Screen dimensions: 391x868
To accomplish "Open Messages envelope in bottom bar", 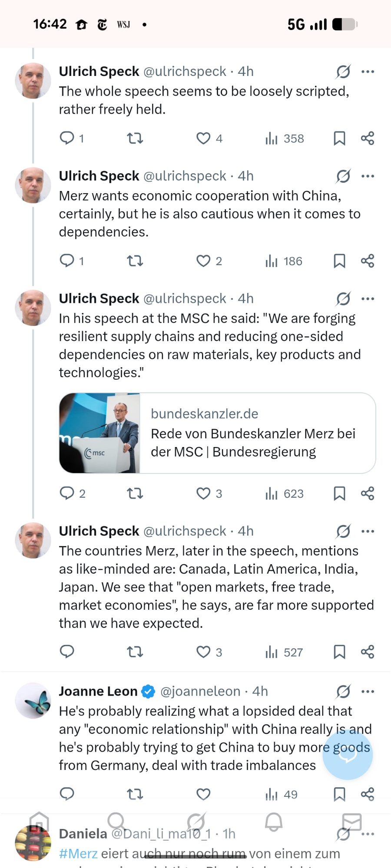I will [352, 822].
